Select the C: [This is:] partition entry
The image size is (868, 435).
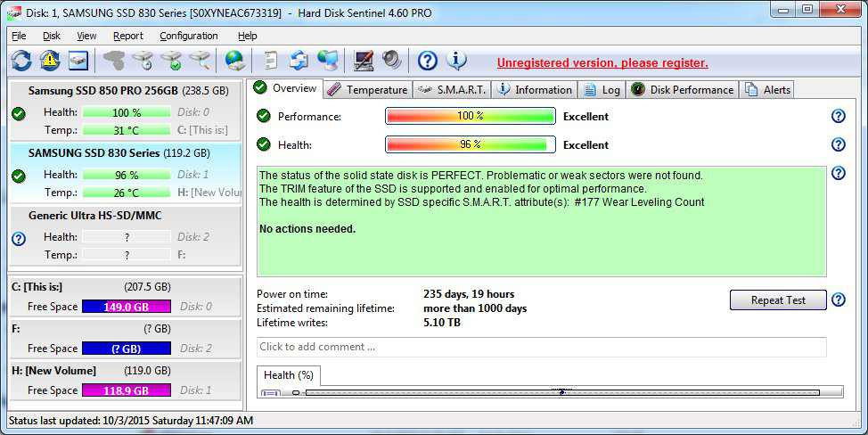[x=126, y=296]
